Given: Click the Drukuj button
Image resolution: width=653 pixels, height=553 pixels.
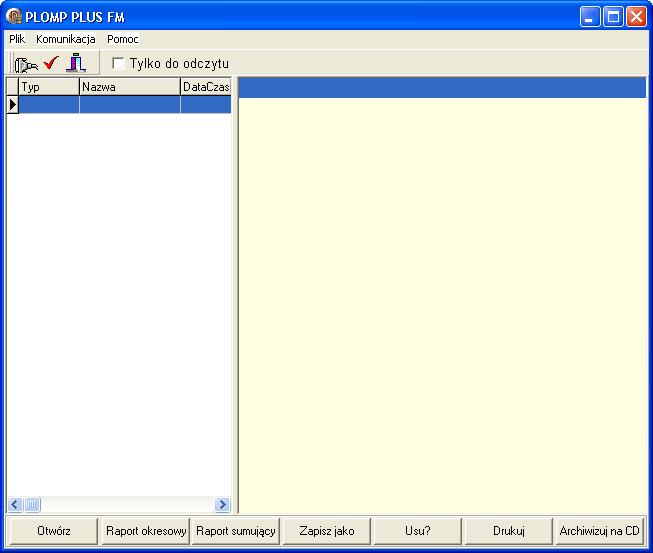Looking at the screenshot, I should 508,531.
